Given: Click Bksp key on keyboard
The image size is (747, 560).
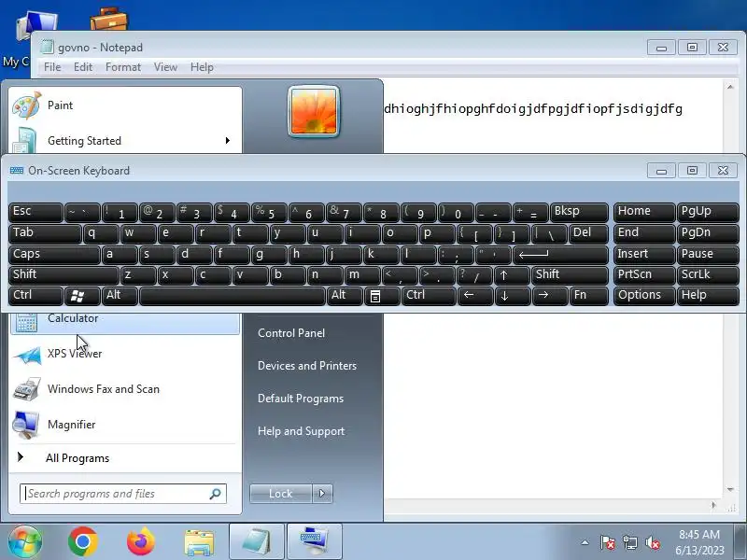Looking at the screenshot, I should pos(579,212).
